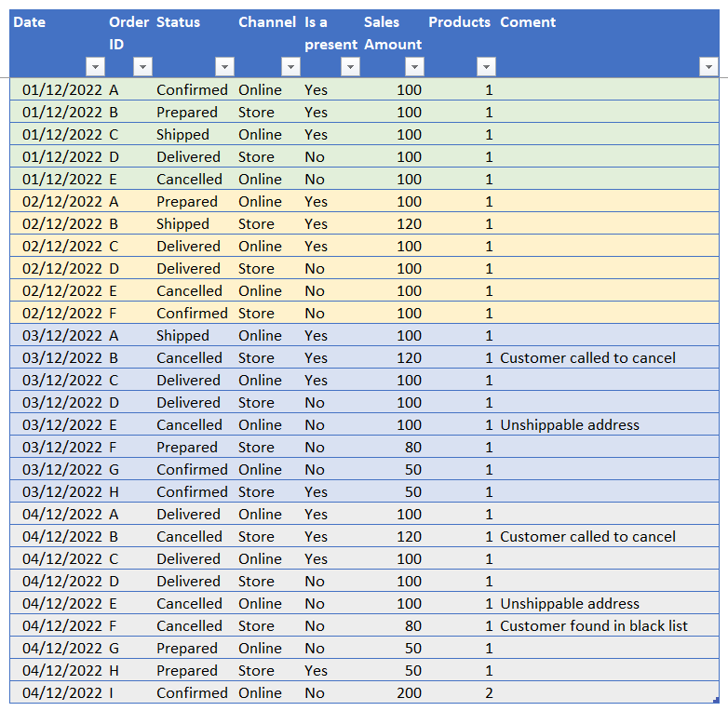Select Status 'Confirmed' in 02/12/2022 order F row
The height and width of the screenshot is (711, 728).
(192, 314)
